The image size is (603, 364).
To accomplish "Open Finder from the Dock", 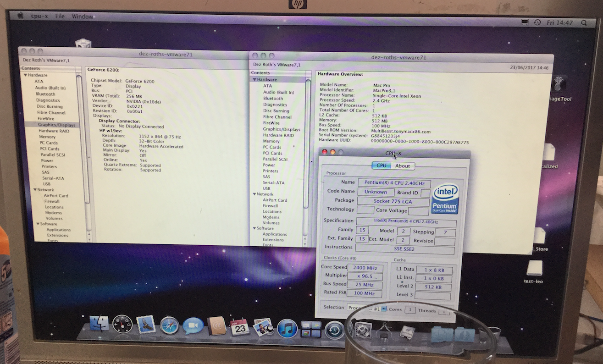I will 99,324.
